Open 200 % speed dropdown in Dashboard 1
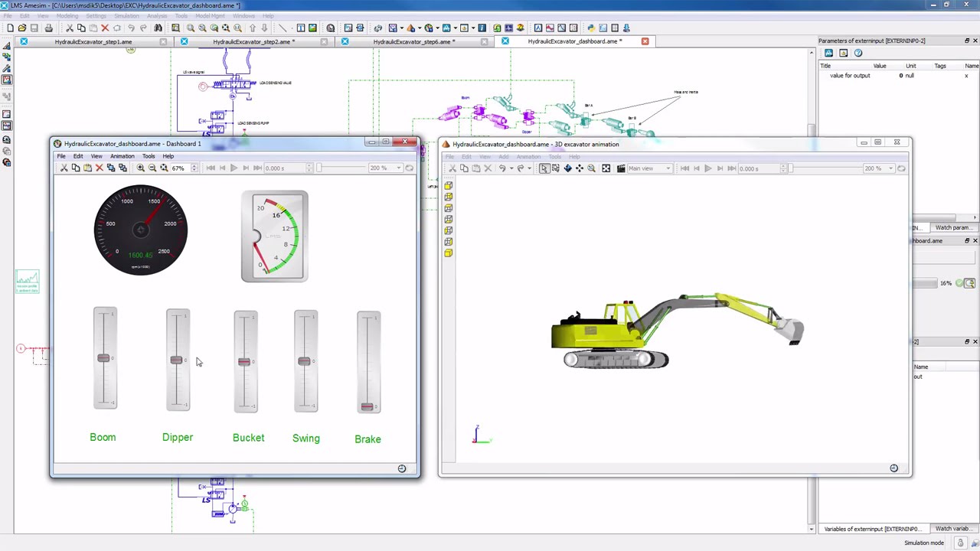Screen dimensions: 980x551 point(385,168)
